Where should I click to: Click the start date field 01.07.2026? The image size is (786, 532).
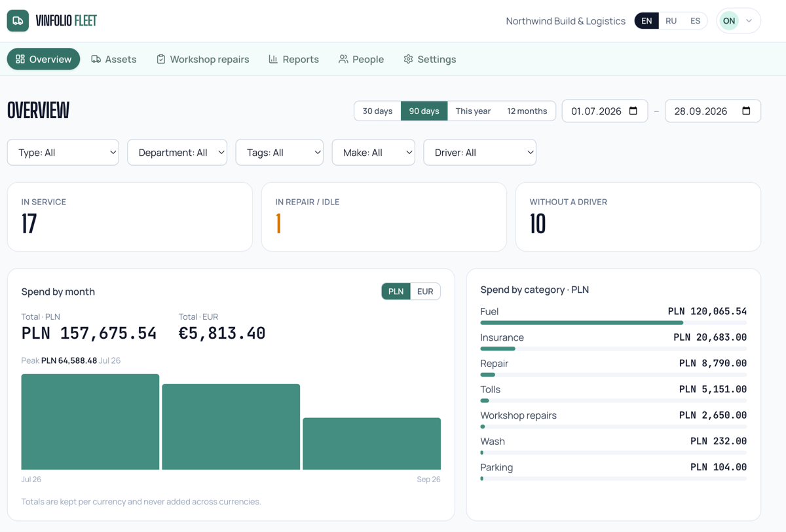point(605,111)
